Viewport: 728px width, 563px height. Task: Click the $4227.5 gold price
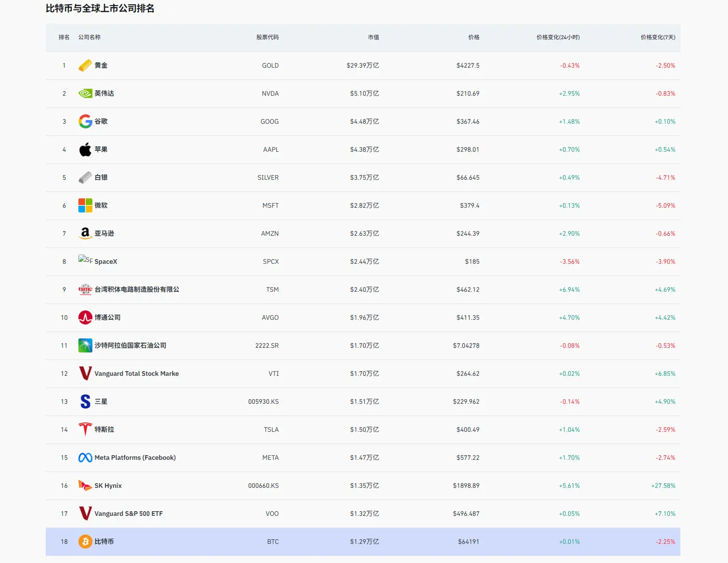[x=468, y=65]
